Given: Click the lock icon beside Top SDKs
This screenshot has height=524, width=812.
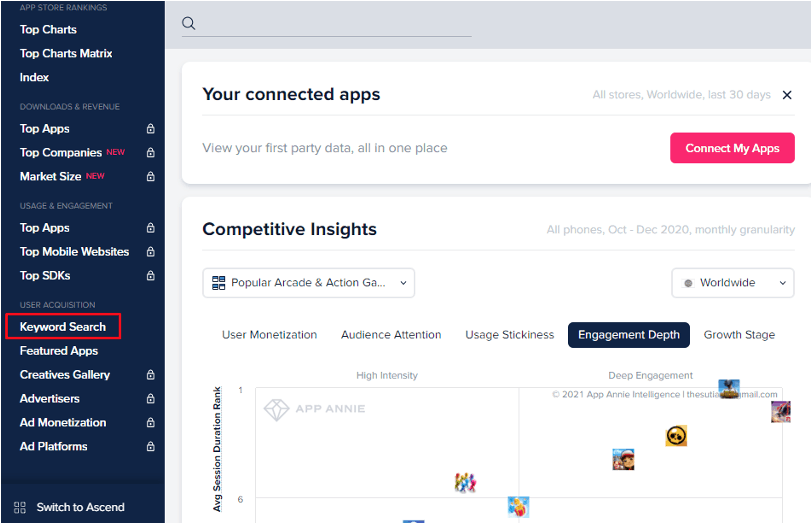Looking at the screenshot, I should click(151, 275).
